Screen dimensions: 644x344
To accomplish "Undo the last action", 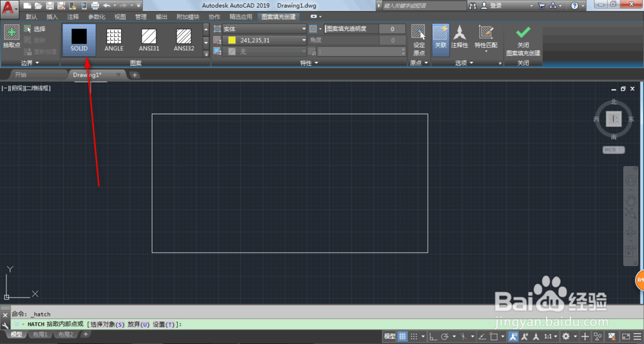I will (107, 6).
